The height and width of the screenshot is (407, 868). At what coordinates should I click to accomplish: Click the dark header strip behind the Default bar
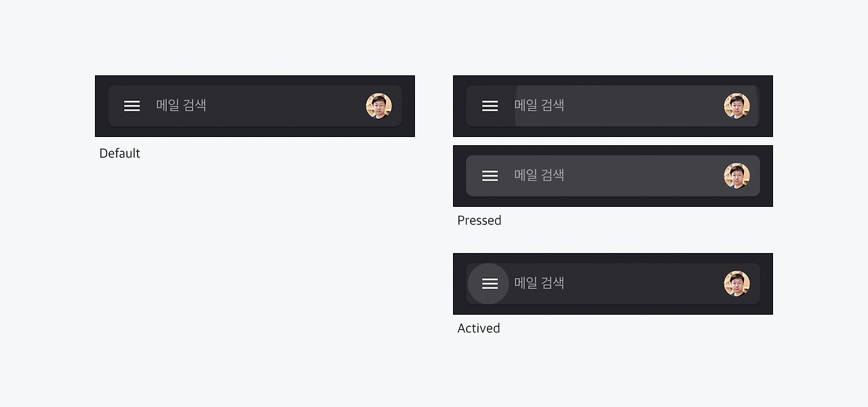(255, 80)
